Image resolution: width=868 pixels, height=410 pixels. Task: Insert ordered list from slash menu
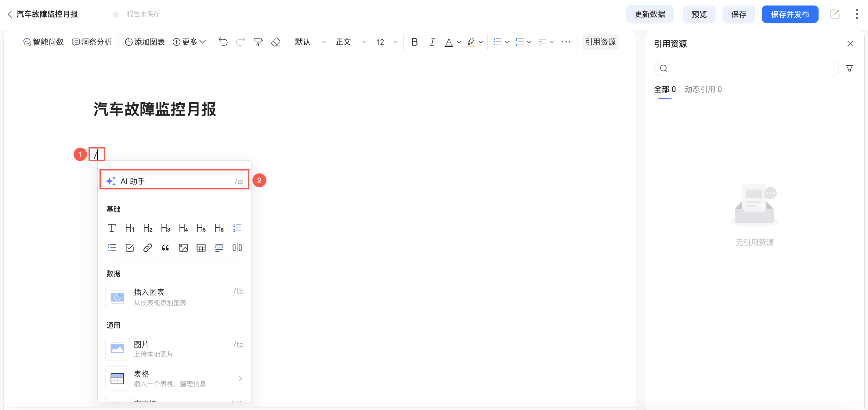pos(237,228)
